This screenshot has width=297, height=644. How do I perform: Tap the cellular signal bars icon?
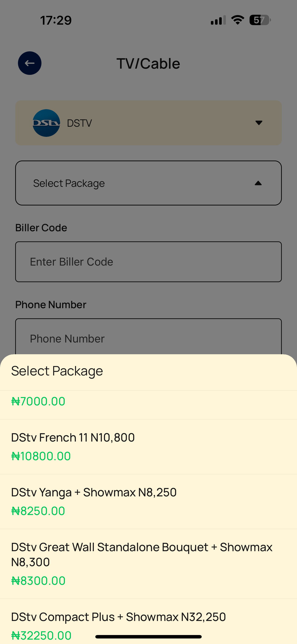click(218, 20)
